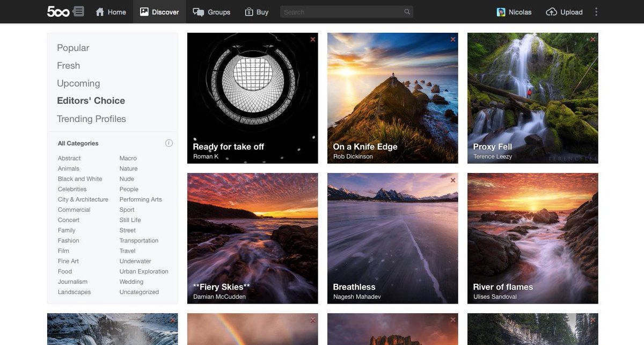Click the info icon beside All Categories
The height and width of the screenshot is (345, 644).
169,143
